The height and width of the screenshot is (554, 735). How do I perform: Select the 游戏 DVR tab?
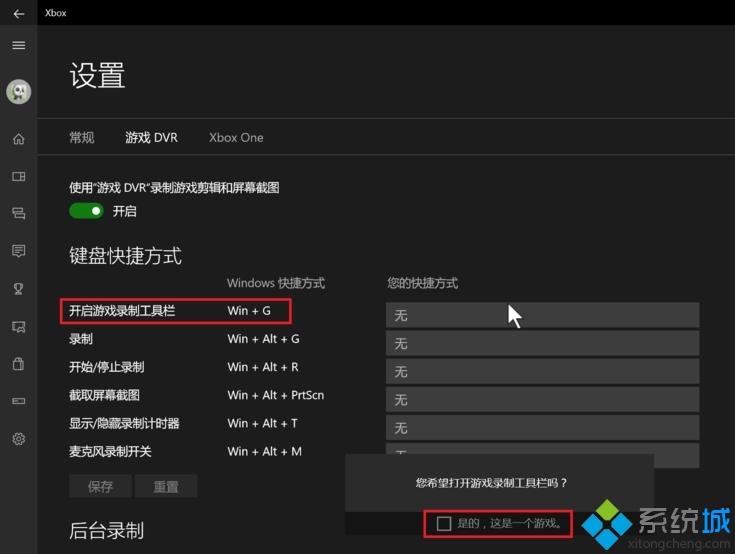(151, 137)
